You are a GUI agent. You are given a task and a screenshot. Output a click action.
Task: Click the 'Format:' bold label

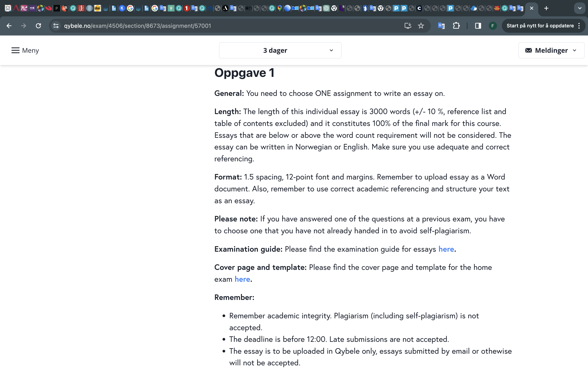coord(228,177)
